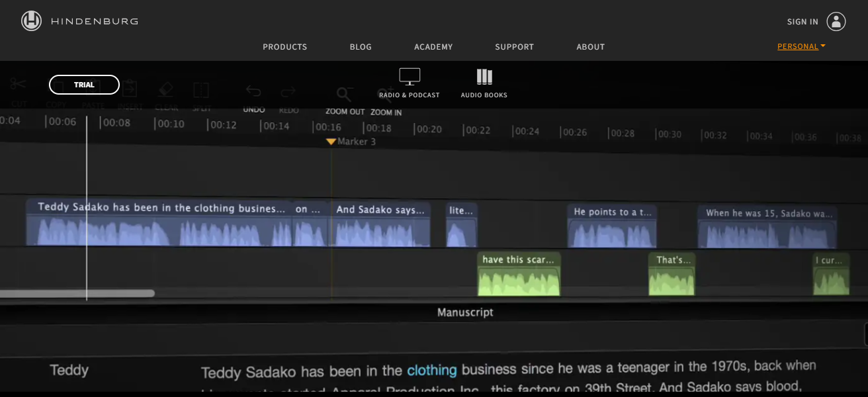Click the horizontal timeline scrollbar
The image size is (868, 397).
tap(76, 293)
